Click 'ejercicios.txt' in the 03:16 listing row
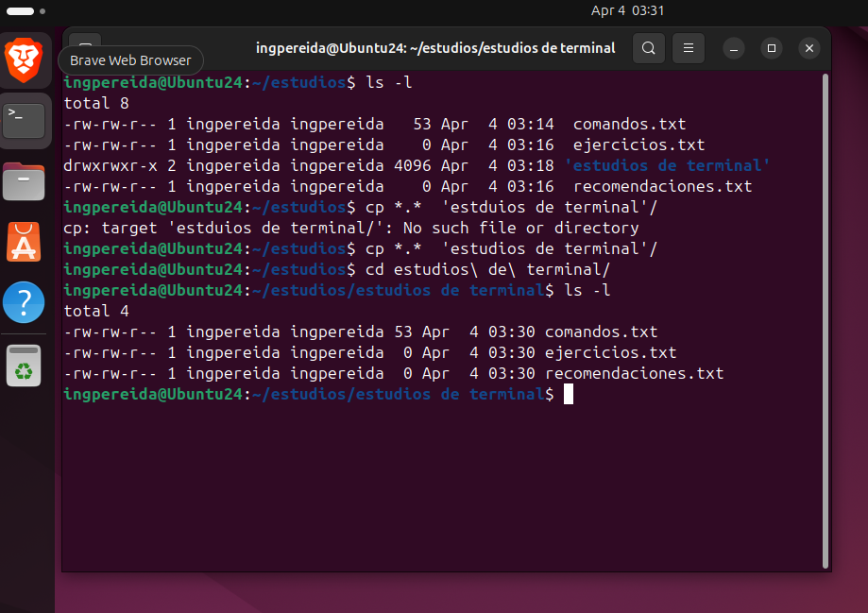Screen dimensions: 868x613 [638, 145]
